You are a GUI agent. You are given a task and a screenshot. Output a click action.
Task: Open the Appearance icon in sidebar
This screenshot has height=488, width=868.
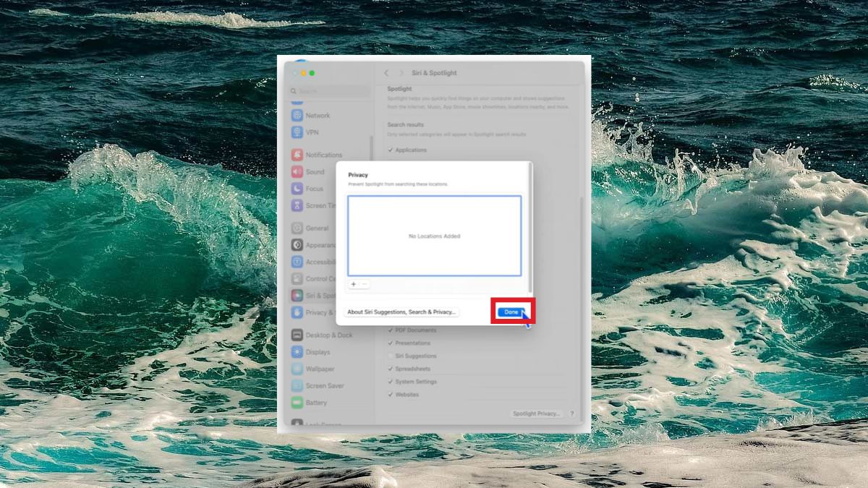point(297,245)
